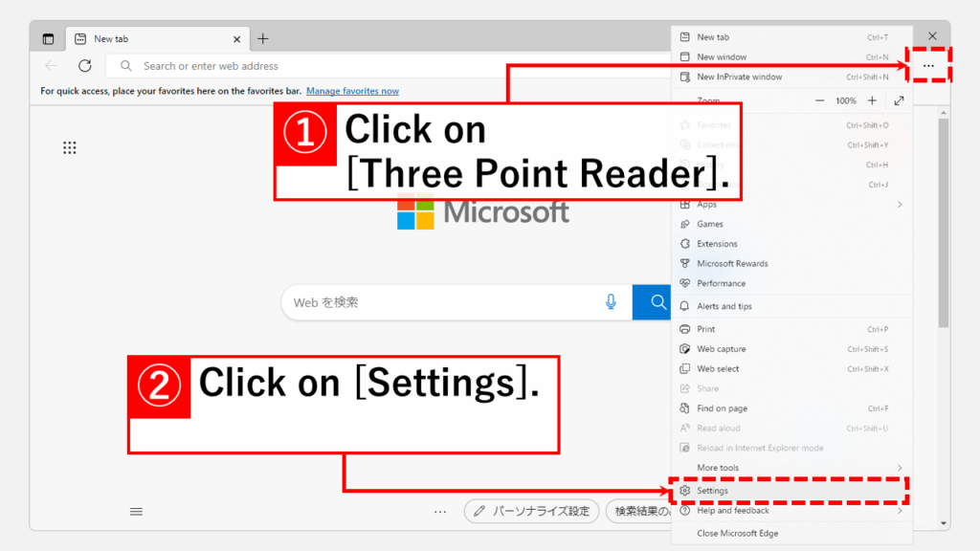The image size is (980, 551).
Task: Open Alerts and tips
Action: coord(791,306)
